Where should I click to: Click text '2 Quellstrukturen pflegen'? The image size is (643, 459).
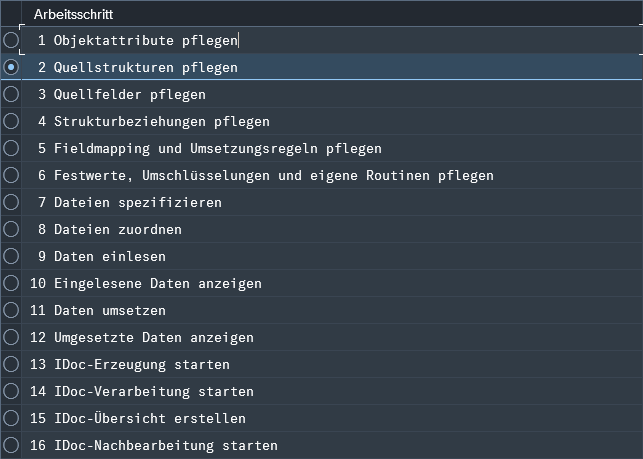pyautogui.click(x=138, y=68)
